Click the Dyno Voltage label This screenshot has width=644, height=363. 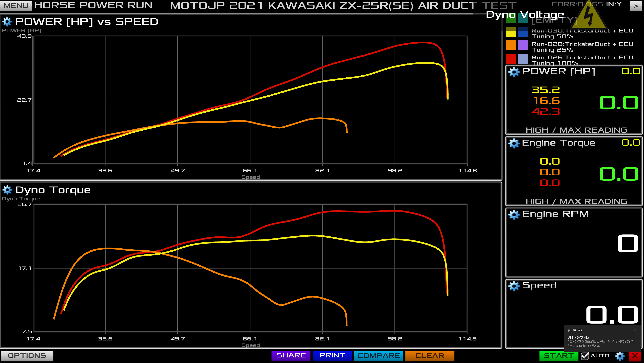tap(525, 14)
